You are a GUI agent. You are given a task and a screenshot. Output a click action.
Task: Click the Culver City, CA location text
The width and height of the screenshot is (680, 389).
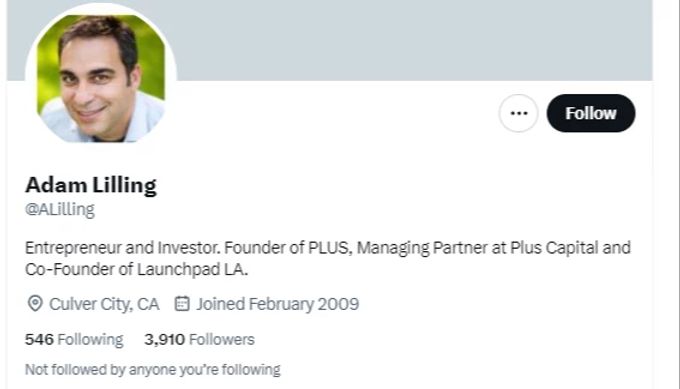point(104,304)
